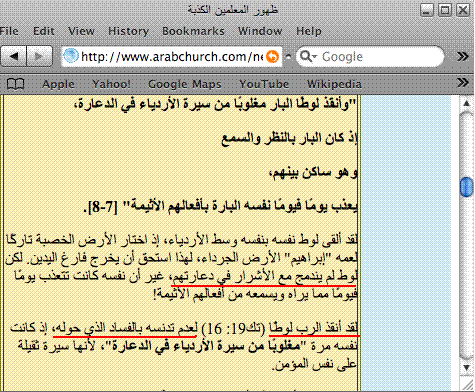Image resolution: width=475 pixels, height=392 pixels.
Task: Go forward with the forward arrow button
Action: click(39, 56)
